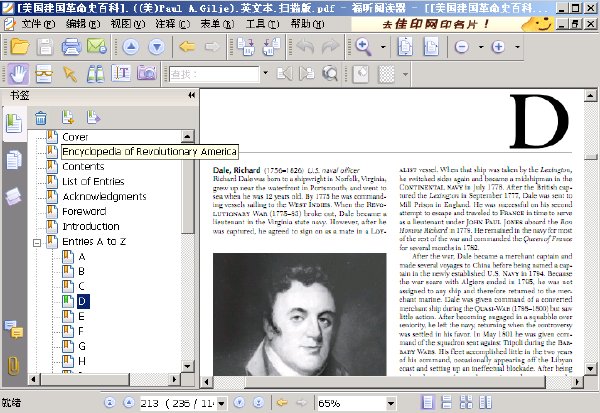The image size is (600, 413).
Task: Open the 帮助(H) menu
Action: point(307,24)
